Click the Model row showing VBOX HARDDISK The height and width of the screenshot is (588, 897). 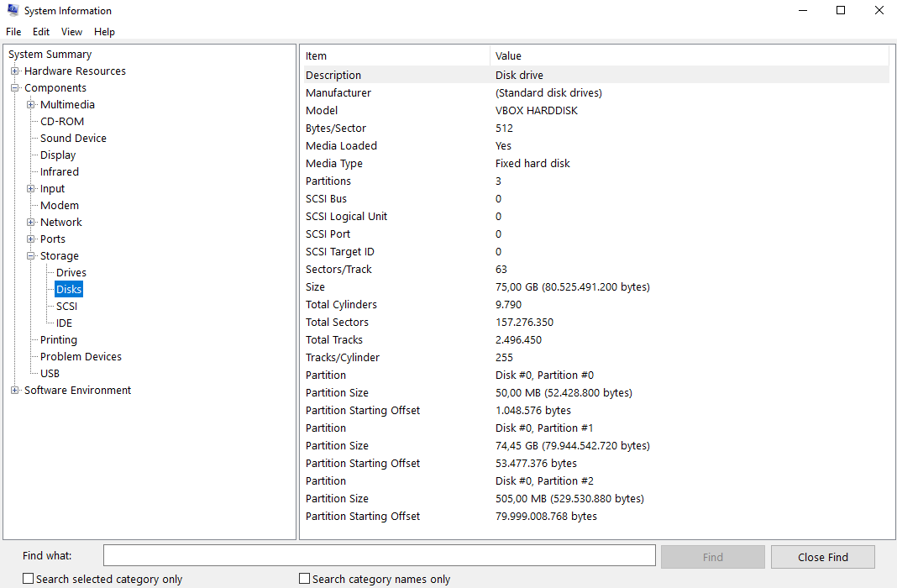pos(538,110)
